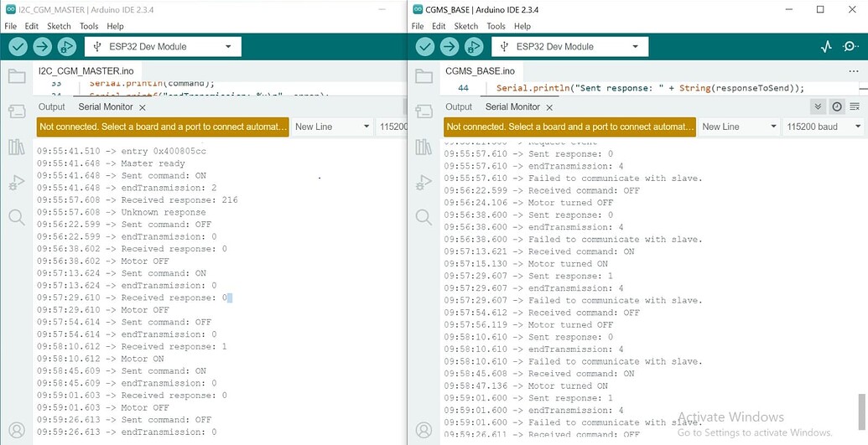Open Edit menu in I2C_CGM_MASTER window

(32, 26)
